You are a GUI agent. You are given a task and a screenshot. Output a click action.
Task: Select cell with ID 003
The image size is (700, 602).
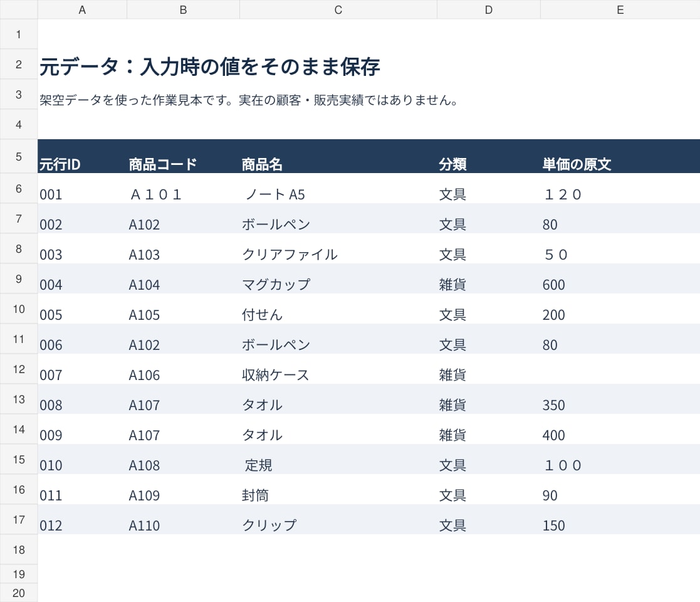coord(82,248)
